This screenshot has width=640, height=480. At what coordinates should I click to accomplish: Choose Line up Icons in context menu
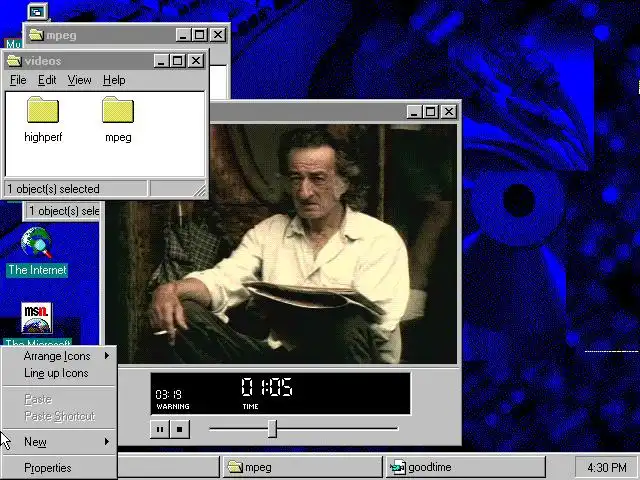point(59,373)
